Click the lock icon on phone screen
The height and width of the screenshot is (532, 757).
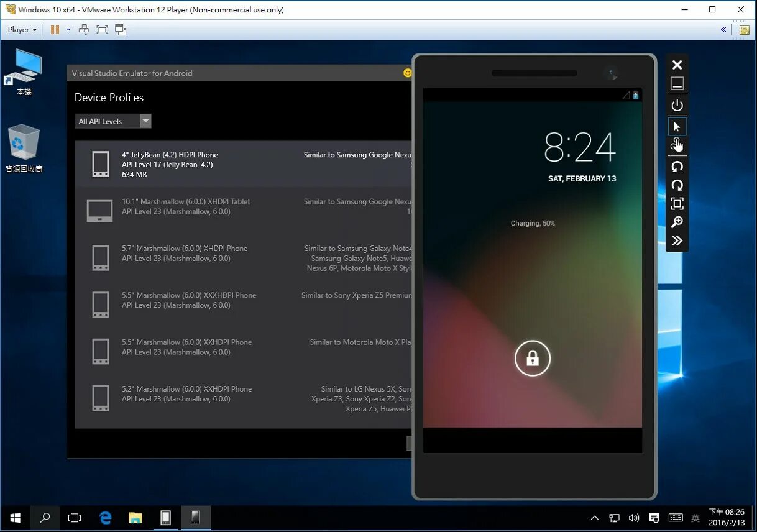click(533, 359)
